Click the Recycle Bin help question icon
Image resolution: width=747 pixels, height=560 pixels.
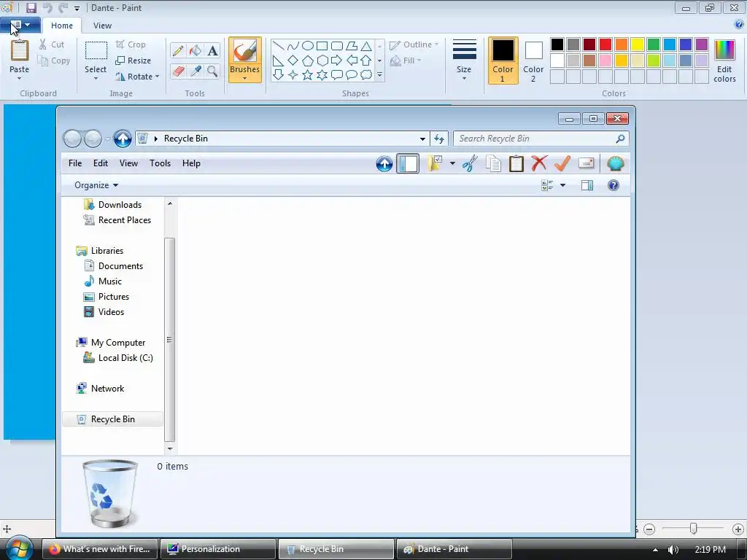(x=613, y=185)
